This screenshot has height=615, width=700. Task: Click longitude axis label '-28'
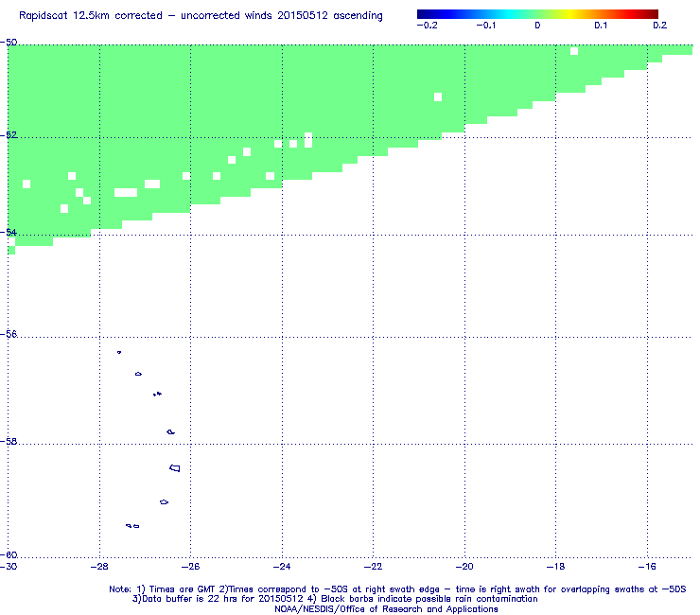[99, 567]
